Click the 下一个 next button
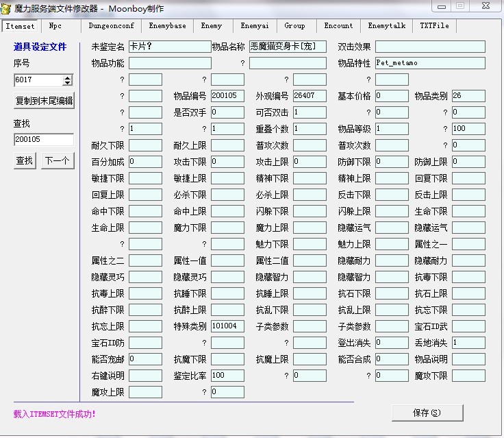 click(57, 161)
